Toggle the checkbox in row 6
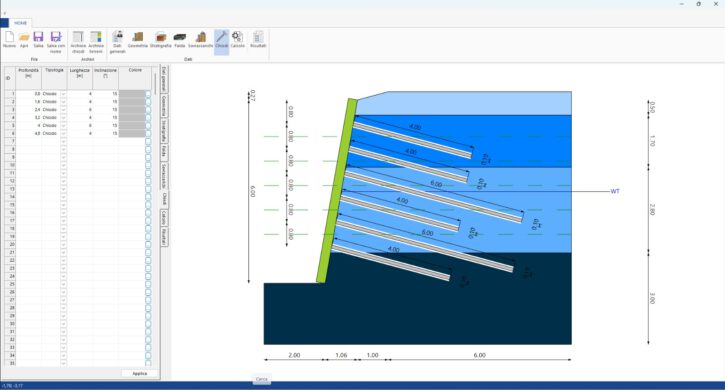The image size is (725, 390). tap(148, 133)
